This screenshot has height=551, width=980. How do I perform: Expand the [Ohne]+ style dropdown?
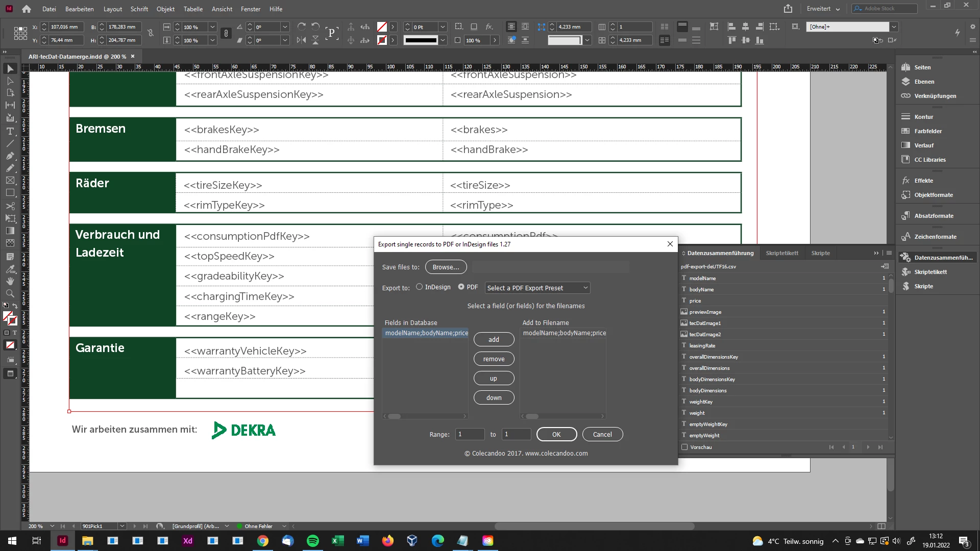point(894,27)
